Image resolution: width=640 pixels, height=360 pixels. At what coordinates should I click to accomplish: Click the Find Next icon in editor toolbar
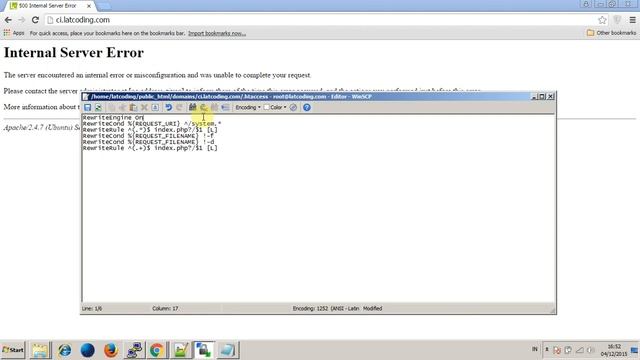click(x=214, y=107)
